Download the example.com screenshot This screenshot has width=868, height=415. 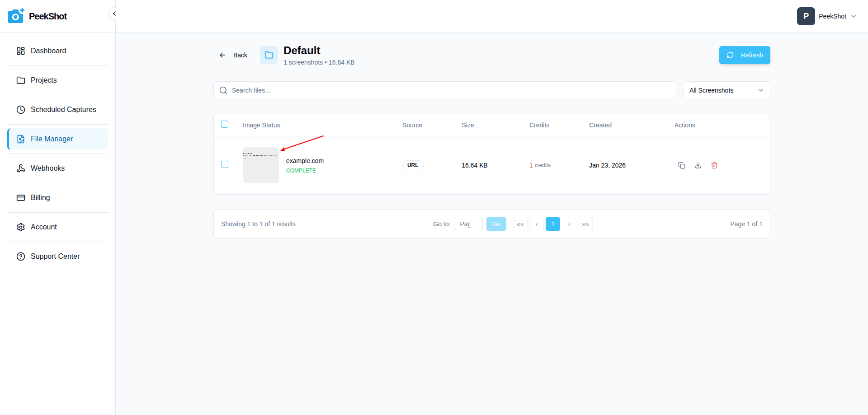698,165
